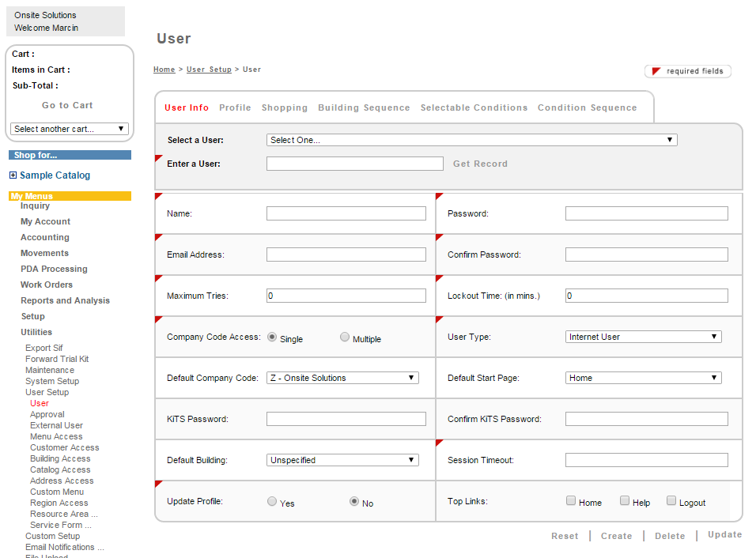
Task: Tick the Home top link checkbox
Action: click(x=571, y=501)
